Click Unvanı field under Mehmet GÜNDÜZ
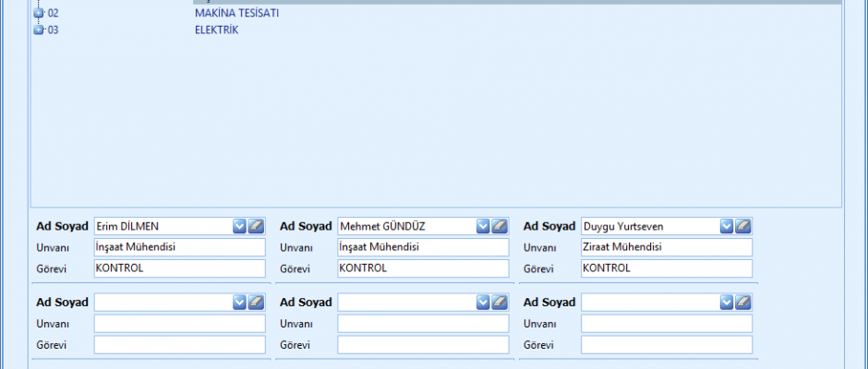Viewport: 868px width, 369px height. [x=422, y=247]
